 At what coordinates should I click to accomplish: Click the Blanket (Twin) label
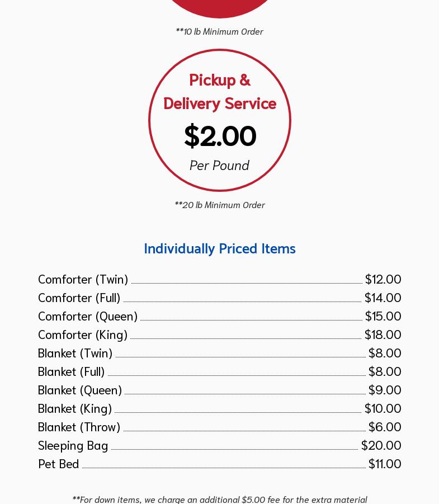coord(75,352)
